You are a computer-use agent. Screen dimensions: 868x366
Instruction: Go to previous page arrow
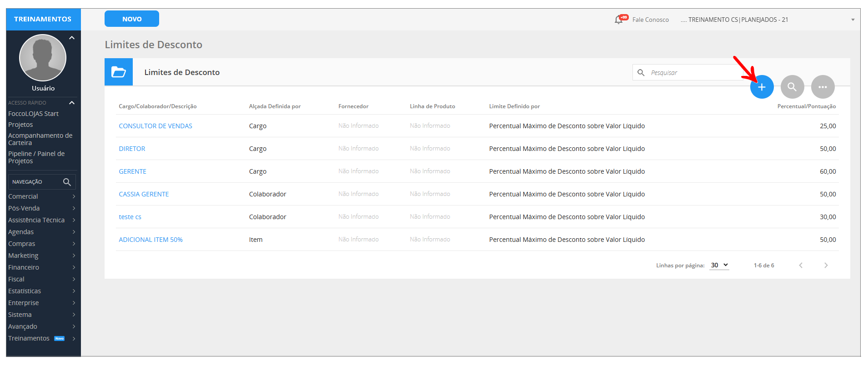(x=801, y=265)
